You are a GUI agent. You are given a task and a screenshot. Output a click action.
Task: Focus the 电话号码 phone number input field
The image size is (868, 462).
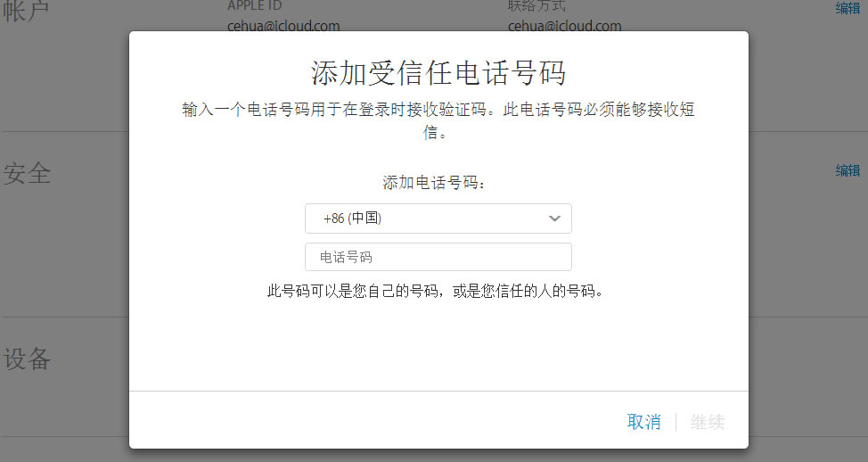tap(438, 257)
